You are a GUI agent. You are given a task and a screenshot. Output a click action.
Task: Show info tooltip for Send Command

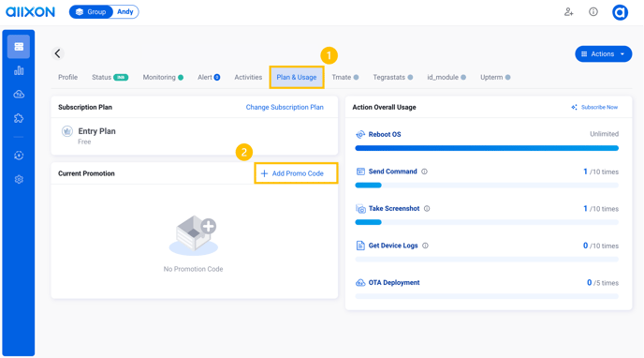[x=424, y=172]
